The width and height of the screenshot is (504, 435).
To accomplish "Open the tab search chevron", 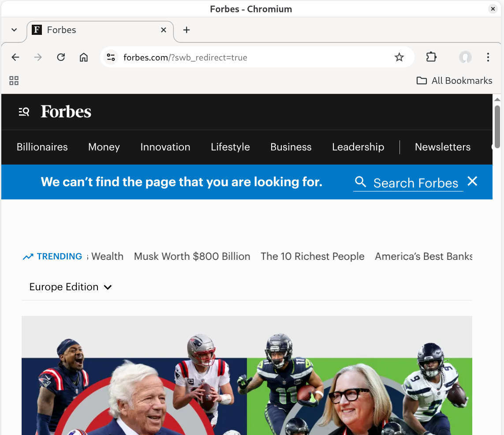I will tap(13, 30).
